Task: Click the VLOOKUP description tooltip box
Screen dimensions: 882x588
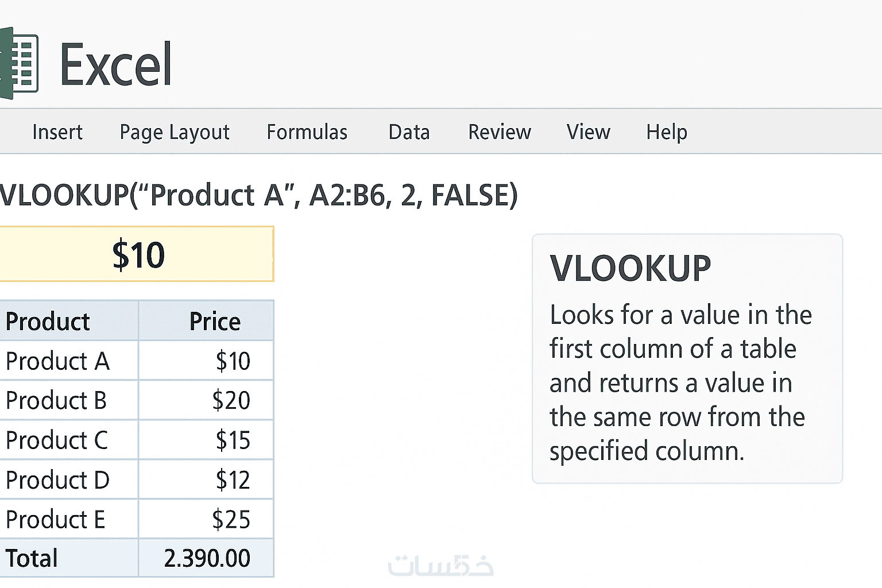Action: click(x=687, y=359)
